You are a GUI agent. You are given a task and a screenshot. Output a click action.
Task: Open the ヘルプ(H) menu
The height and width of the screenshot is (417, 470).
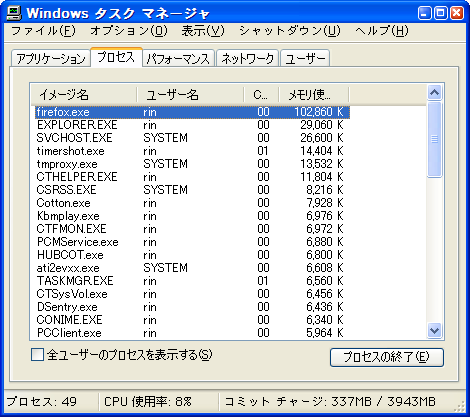tap(382, 31)
